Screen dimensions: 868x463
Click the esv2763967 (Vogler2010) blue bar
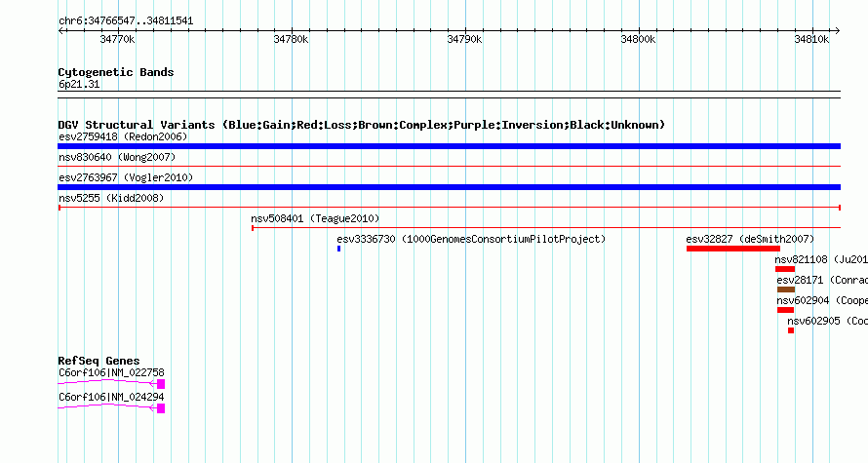[449, 187]
